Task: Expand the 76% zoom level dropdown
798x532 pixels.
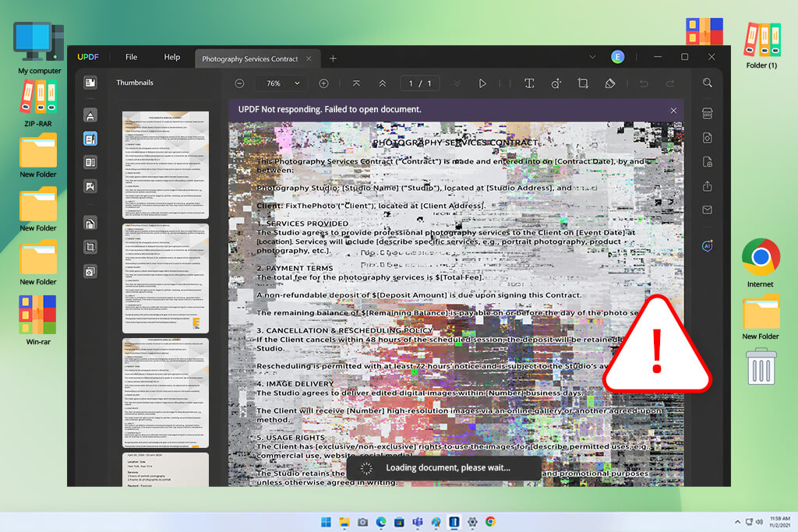Action: coord(282,83)
